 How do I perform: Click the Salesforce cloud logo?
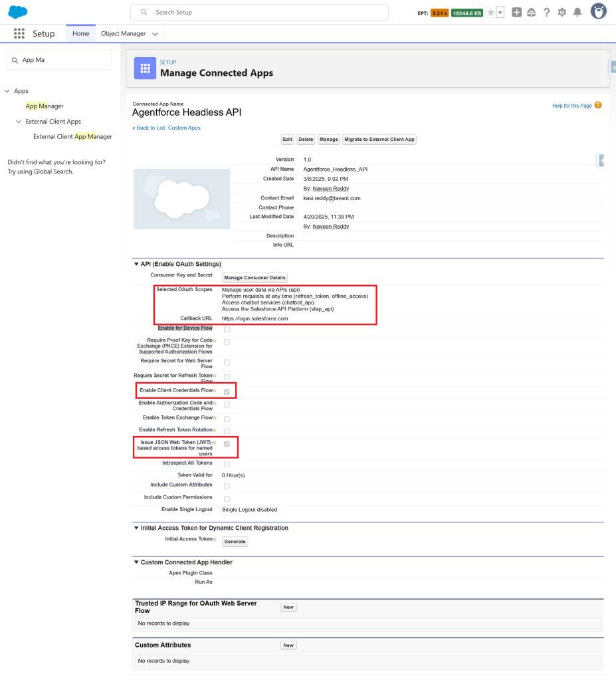click(18, 12)
